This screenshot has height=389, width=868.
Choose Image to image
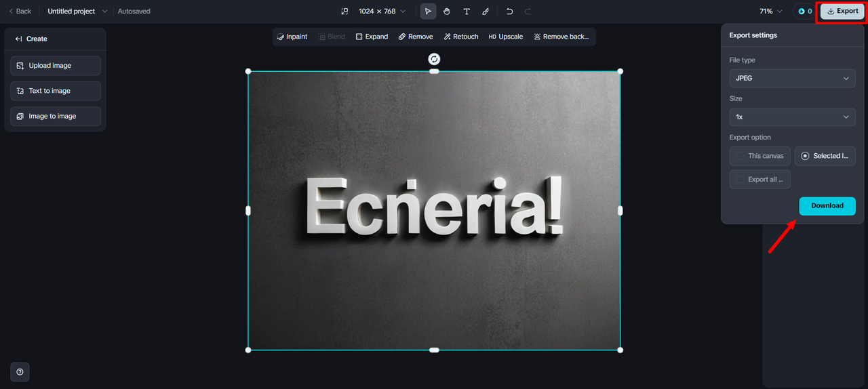[x=56, y=116]
